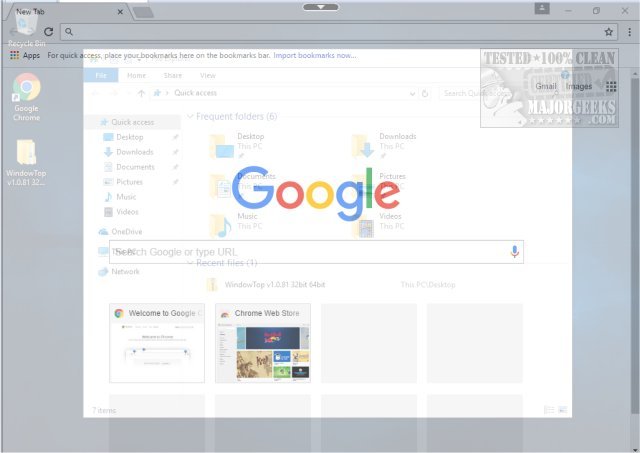
Task: Refresh the File Explorer location
Action: click(x=424, y=93)
